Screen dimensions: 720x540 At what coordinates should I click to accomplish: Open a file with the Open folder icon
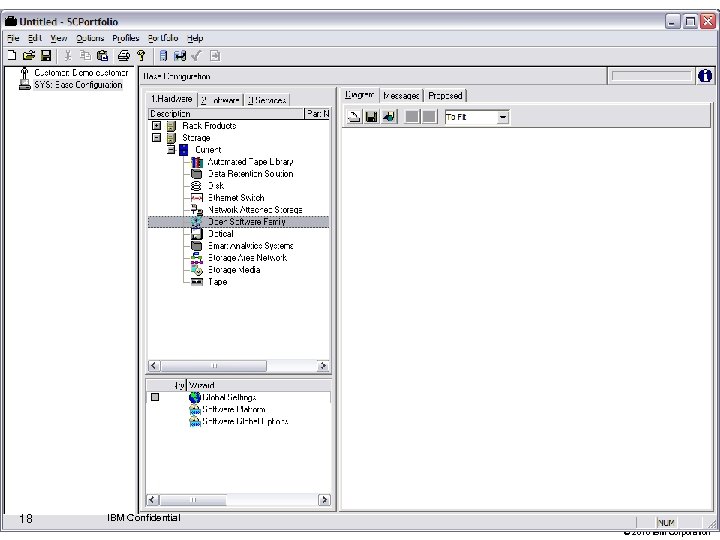pyautogui.click(x=28, y=56)
